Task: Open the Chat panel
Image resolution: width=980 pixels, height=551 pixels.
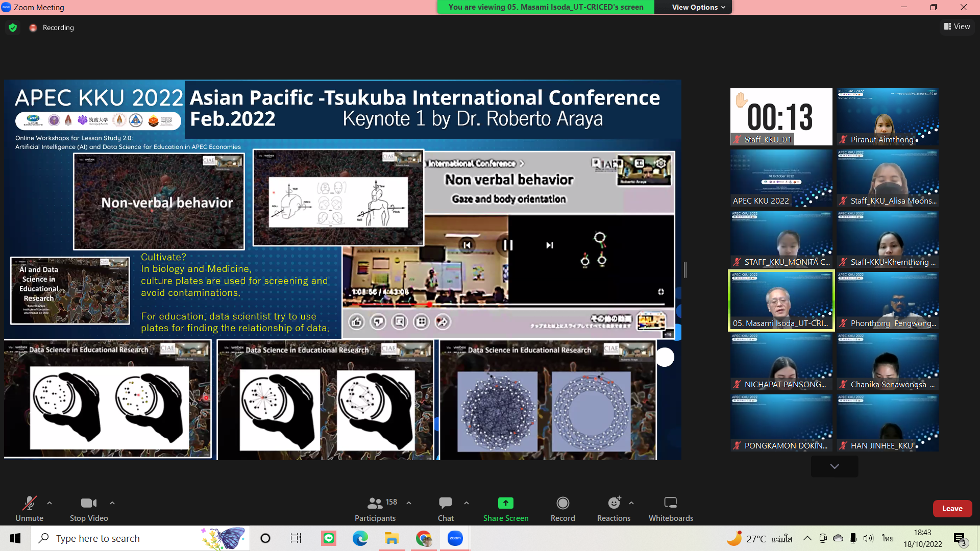Action: (x=445, y=504)
